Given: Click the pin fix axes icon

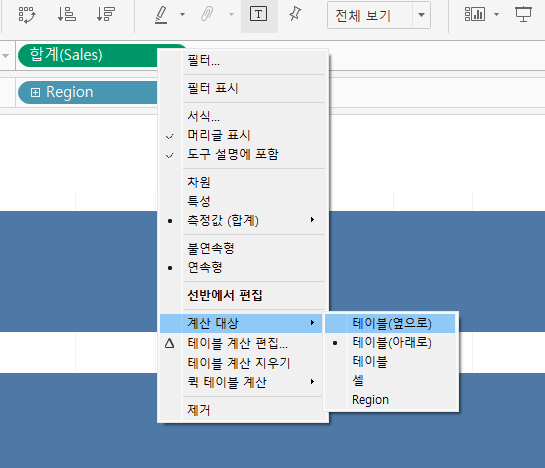Looking at the screenshot, I should click(x=295, y=14).
